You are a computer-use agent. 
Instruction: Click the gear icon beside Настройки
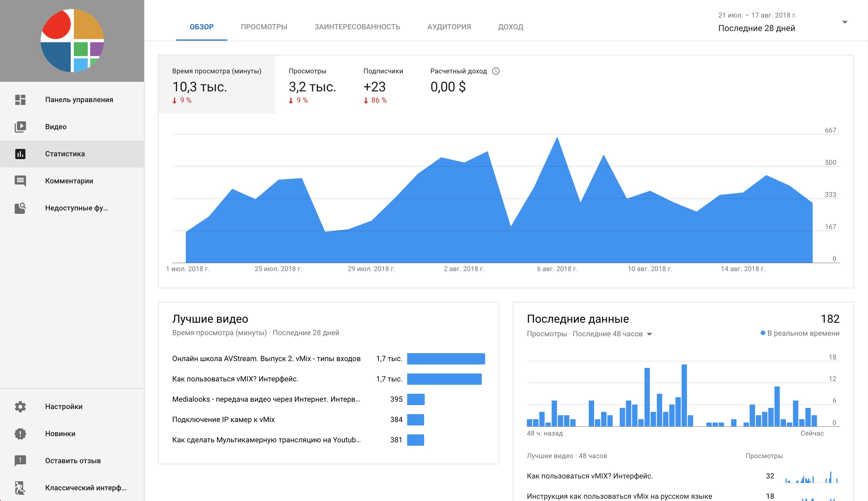tap(20, 407)
